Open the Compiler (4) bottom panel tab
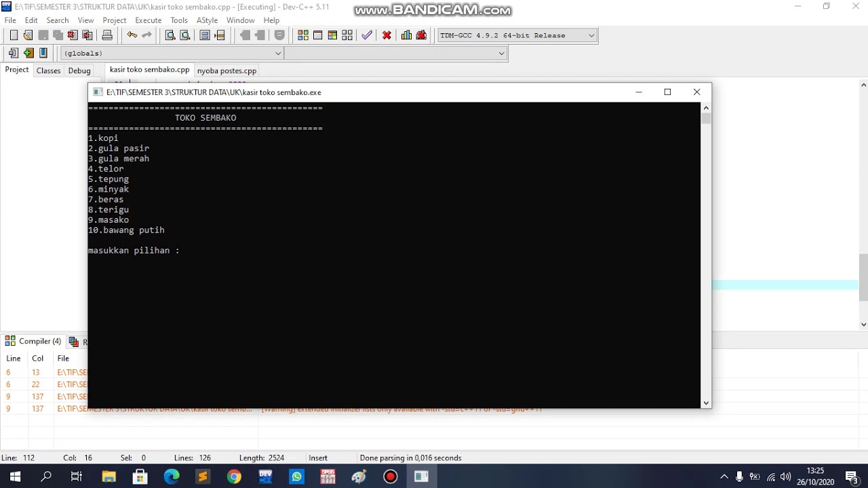Image resolution: width=868 pixels, height=488 pixels. [33, 342]
